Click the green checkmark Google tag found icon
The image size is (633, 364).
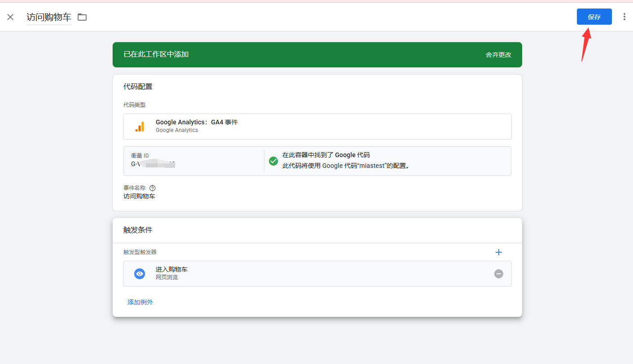pyautogui.click(x=273, y=161)
